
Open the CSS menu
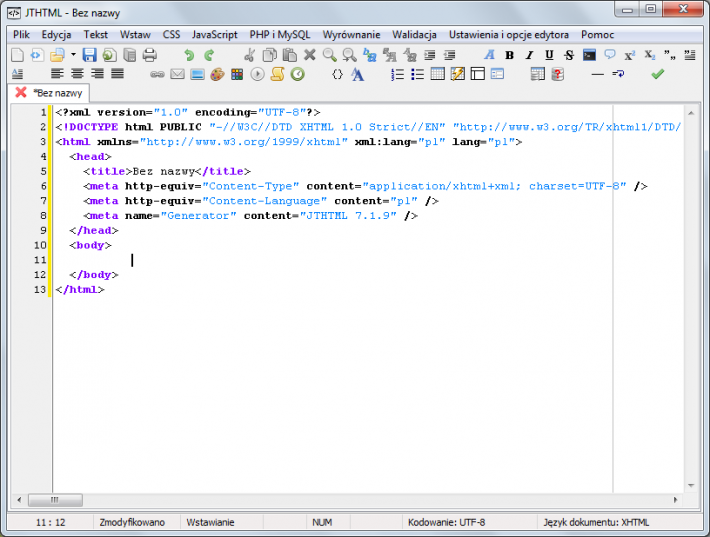click(172, 35)
